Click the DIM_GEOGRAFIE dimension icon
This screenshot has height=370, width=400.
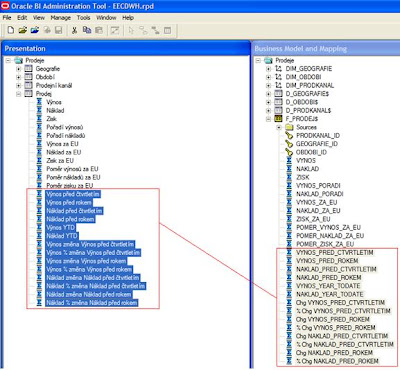pyautogui.click(x=278, y=69)
